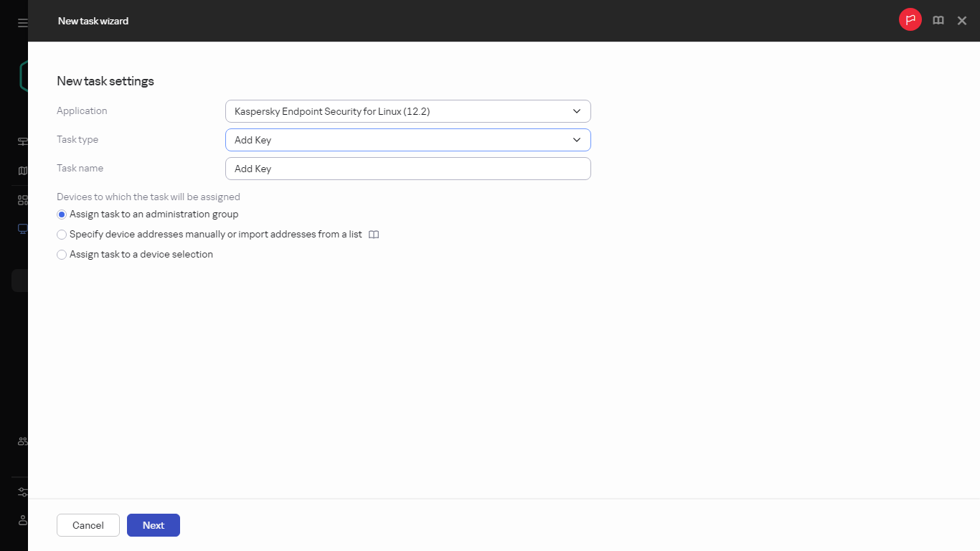This screenshot has width=980, height=551.
Task: Select 'Assign task to an administration group'
Action: tap(62, 214)
